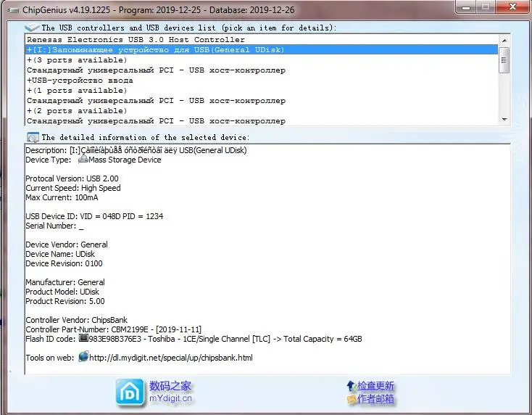
Task: Select the [I:] General UDisk device row
Action: [262, 49]
